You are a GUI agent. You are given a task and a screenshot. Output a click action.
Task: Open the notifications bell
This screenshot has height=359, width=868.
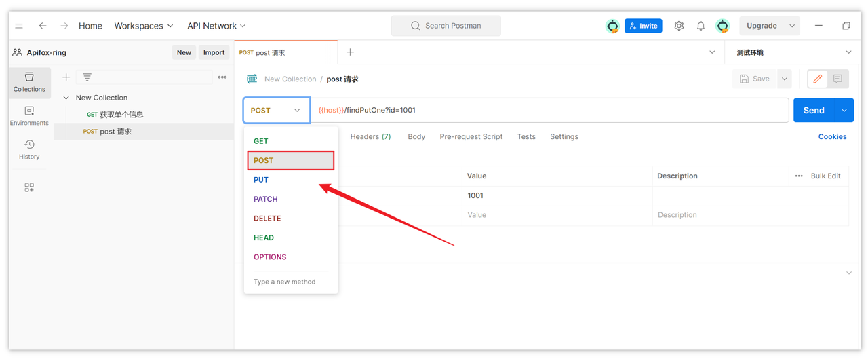(x=701, y=26)
